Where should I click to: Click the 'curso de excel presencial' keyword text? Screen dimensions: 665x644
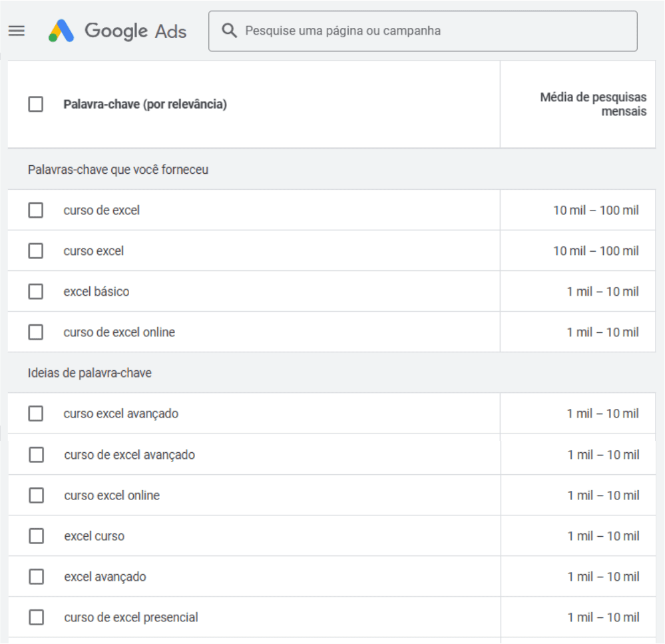click(x=131, y=617)
